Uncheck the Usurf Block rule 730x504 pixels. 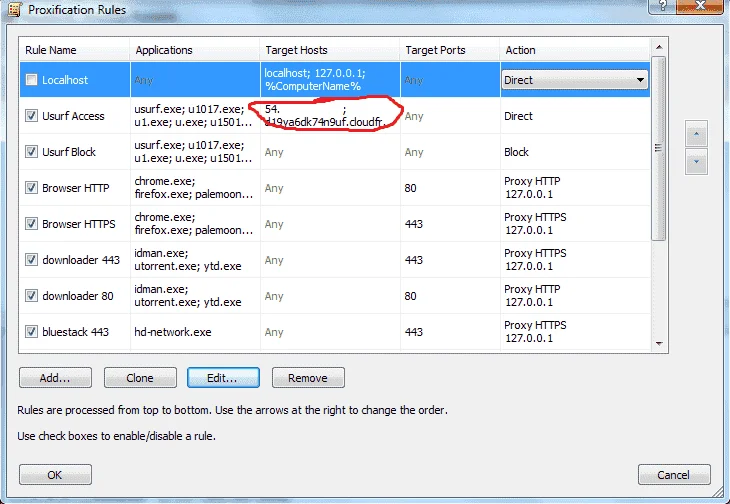tap(31, 152)
